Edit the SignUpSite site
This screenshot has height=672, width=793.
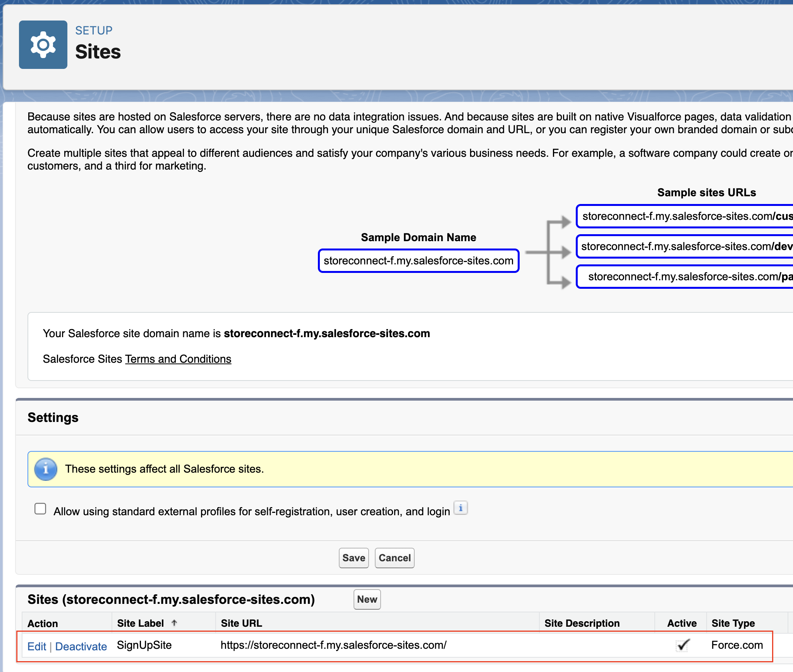[x=37, y=646]
